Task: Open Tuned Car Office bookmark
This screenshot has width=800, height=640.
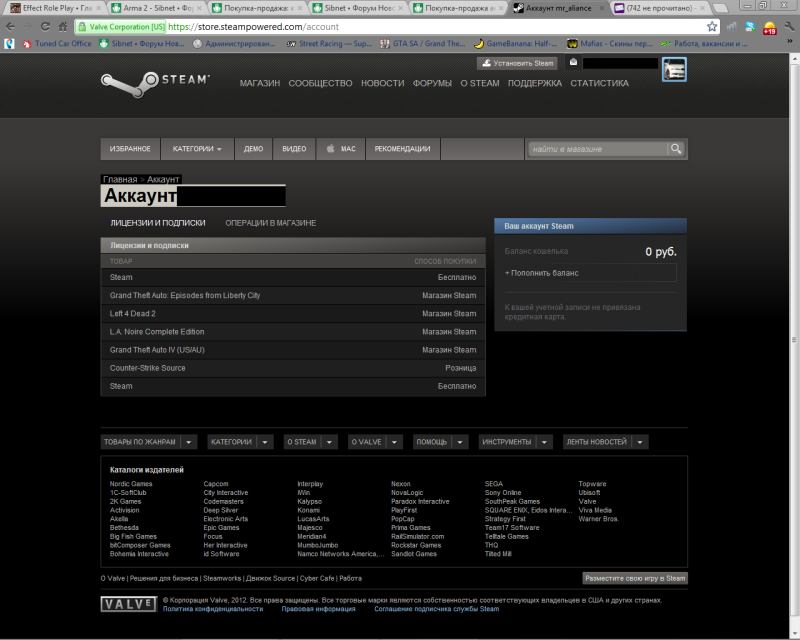Action: (57, 44)
